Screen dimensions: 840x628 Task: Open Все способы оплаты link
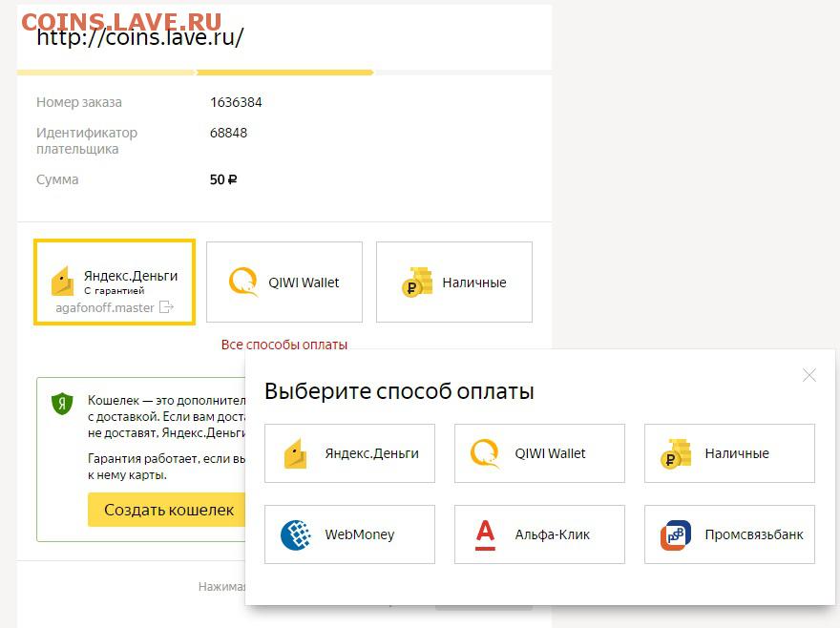click(284, 345)
